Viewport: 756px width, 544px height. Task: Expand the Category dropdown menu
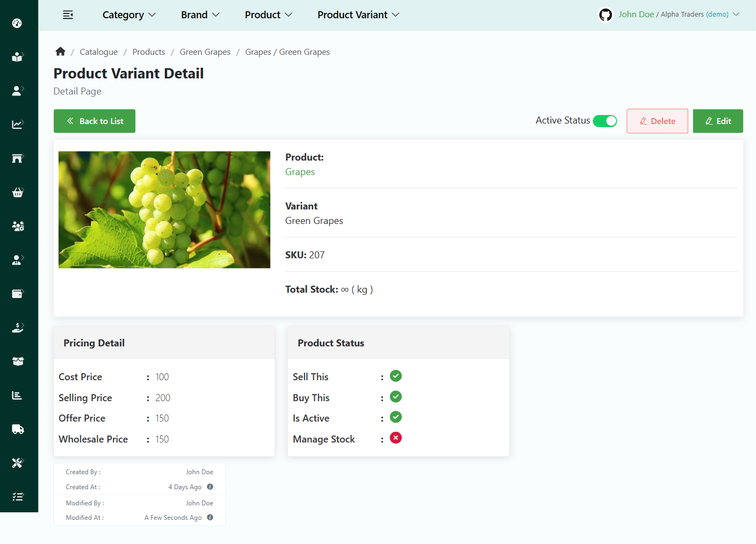point(129,15)
